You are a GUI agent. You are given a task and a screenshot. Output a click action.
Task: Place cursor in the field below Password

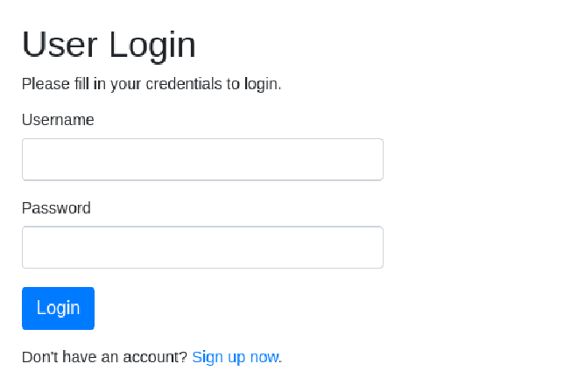click(202, 248)
